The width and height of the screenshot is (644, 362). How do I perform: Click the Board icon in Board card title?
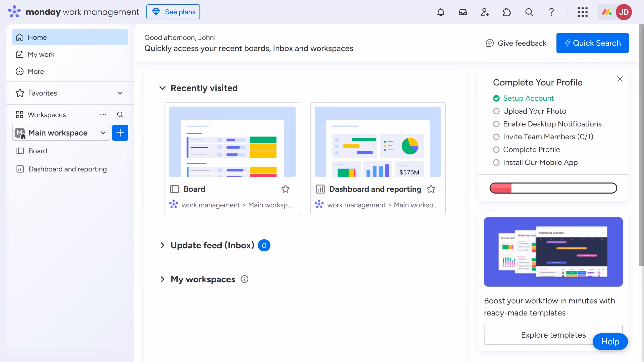pos(174,189)
